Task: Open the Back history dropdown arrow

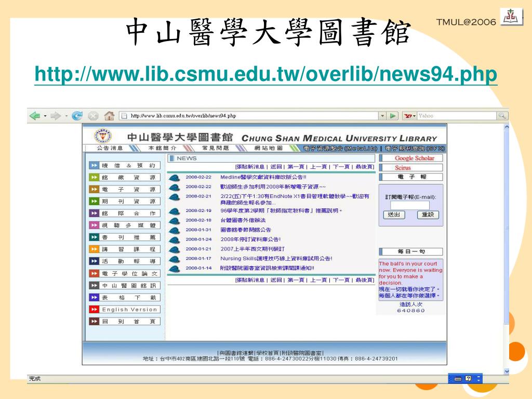Action: [x=45, y=116]
